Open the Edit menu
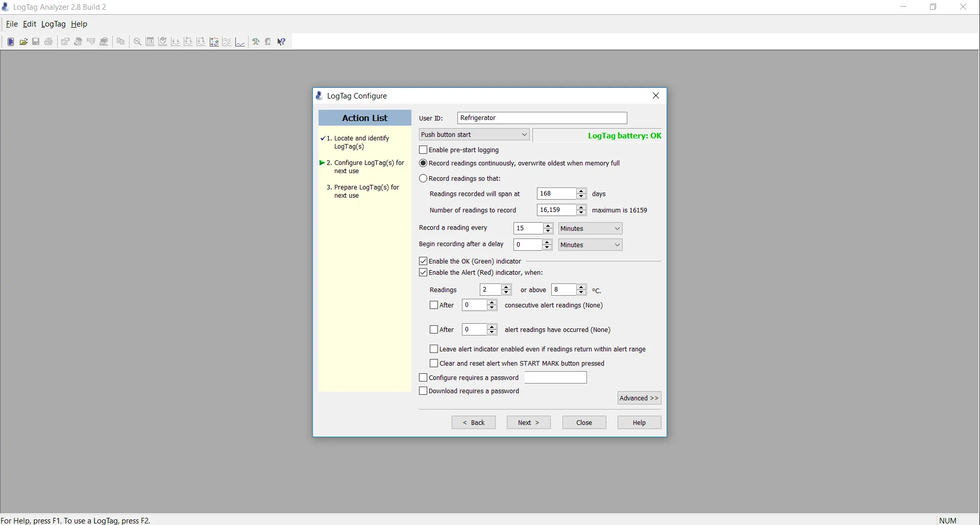This screenshot has width=980, height=525. [x=30, y=24]
